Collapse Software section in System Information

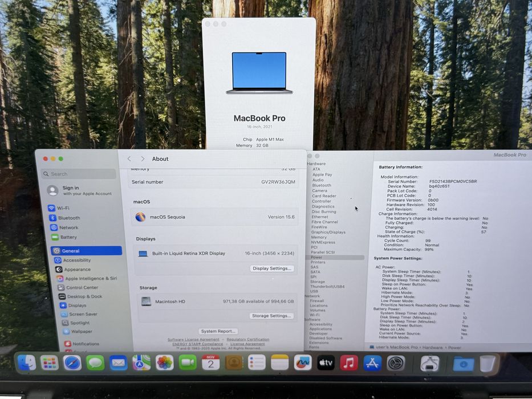tap(312, 320)
